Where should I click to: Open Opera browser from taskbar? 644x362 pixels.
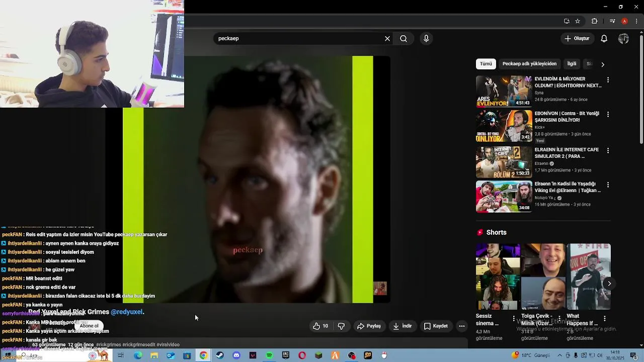click(302, 355)
